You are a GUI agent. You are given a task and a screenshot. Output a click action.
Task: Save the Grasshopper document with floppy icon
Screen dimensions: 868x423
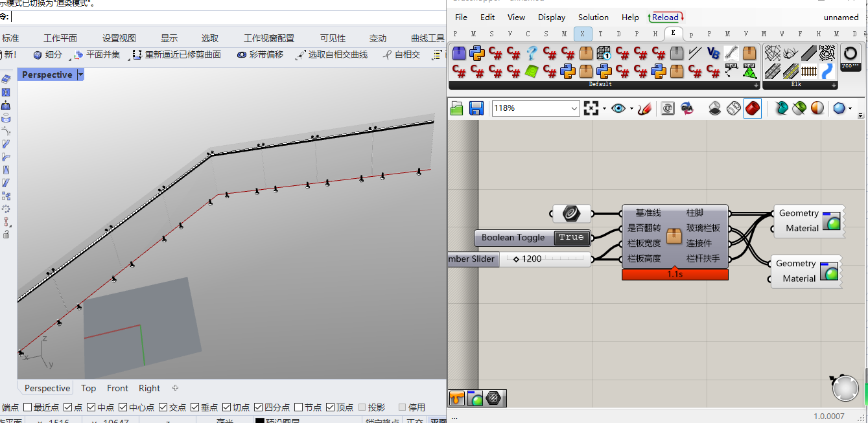coord(476,108)
